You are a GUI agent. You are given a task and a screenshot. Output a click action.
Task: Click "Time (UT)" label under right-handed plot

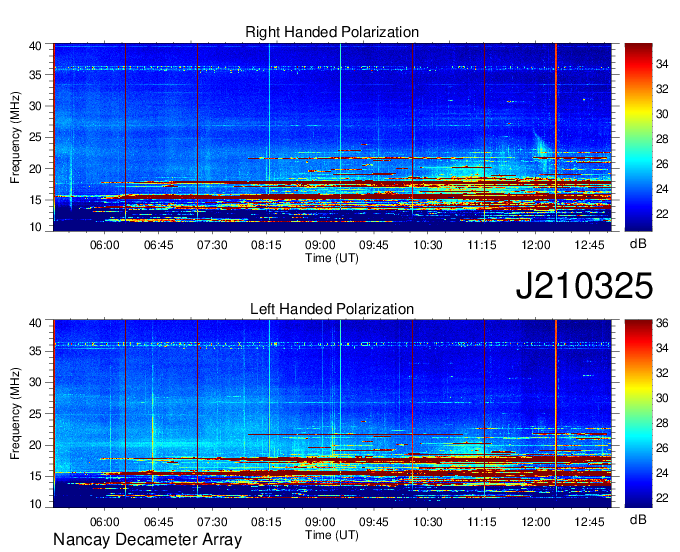pyautogui.click(x=332, y=258)
